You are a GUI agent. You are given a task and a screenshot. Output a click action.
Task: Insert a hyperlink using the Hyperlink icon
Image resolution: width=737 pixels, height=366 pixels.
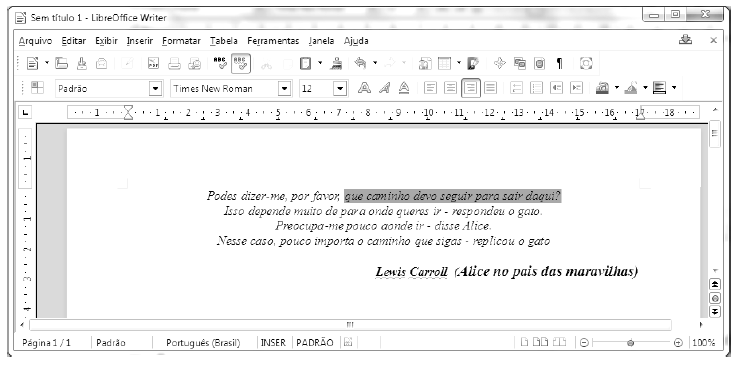425,63
